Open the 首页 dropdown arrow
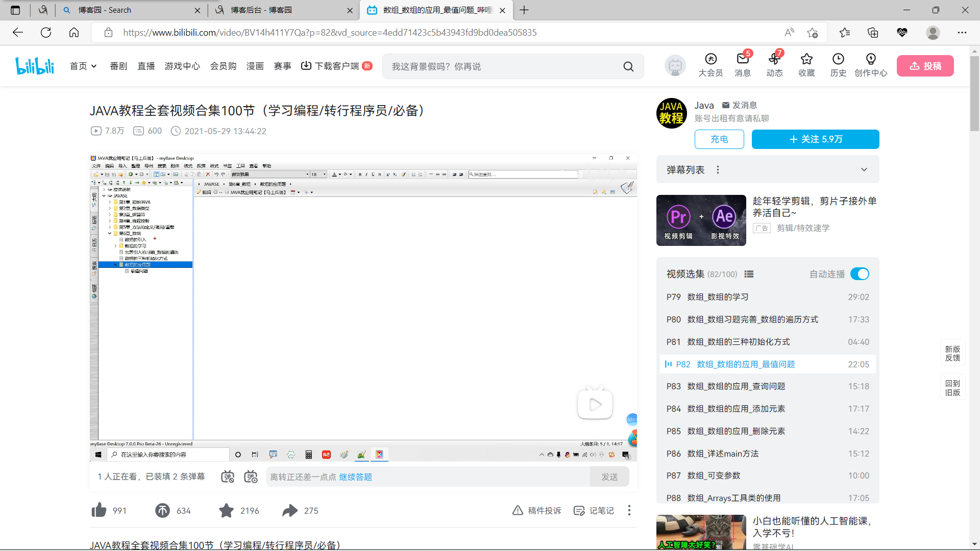 tap(94, 66)
